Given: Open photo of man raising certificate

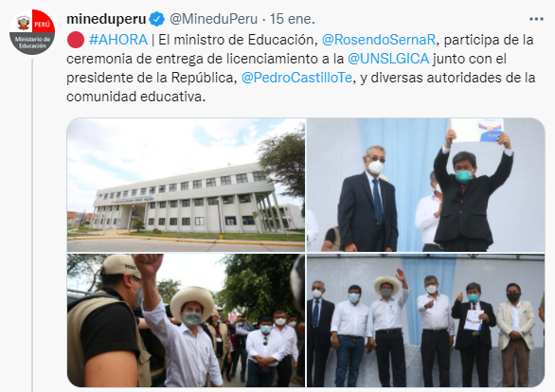Looking at the screenshot, I should 426,185.
